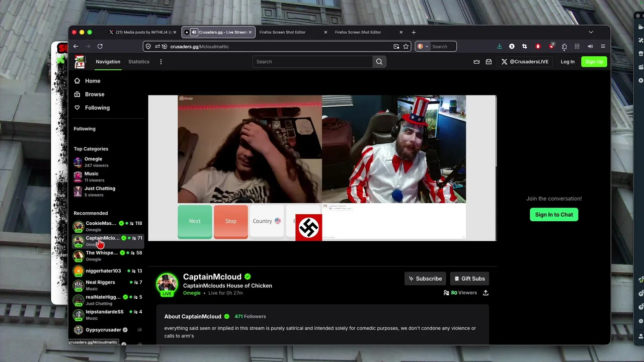Viewport: 644px width, 362px height.
Task: Open a new browser tab with plus
Action: point(414,32)
